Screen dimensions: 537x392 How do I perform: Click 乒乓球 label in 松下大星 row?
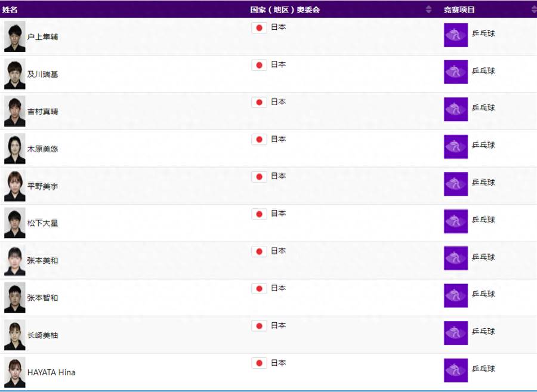pos(483,220)
